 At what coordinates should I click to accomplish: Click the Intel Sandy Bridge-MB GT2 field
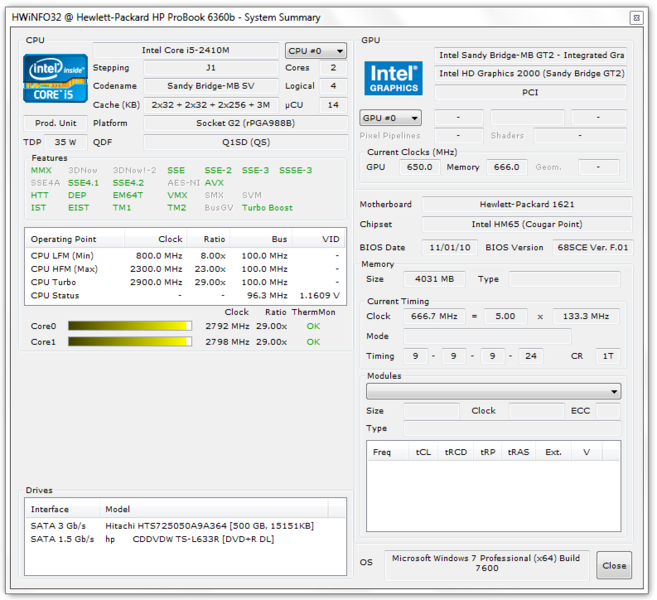tap(530, 55)
